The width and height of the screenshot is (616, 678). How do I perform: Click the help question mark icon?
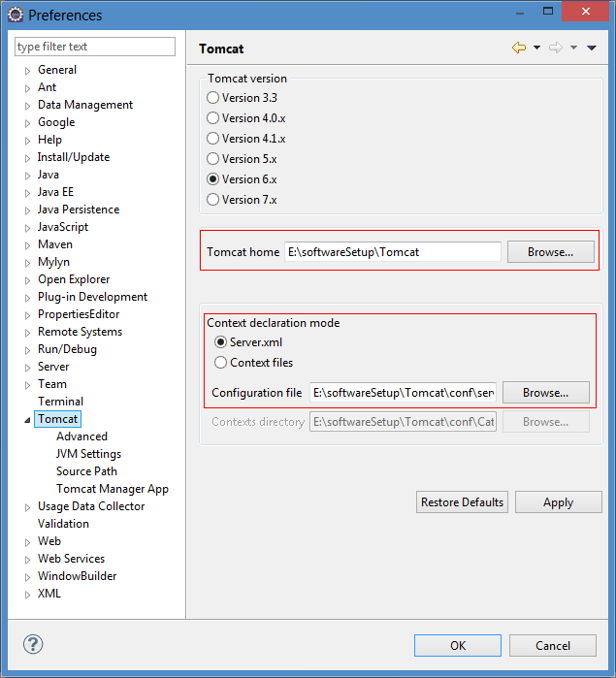33,644
